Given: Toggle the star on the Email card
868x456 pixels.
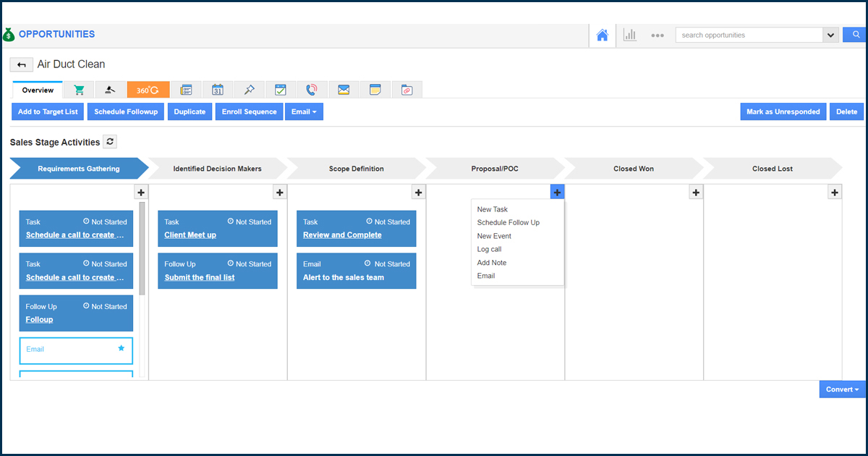Looking at the screenshot, I should [x=121, y=348].
